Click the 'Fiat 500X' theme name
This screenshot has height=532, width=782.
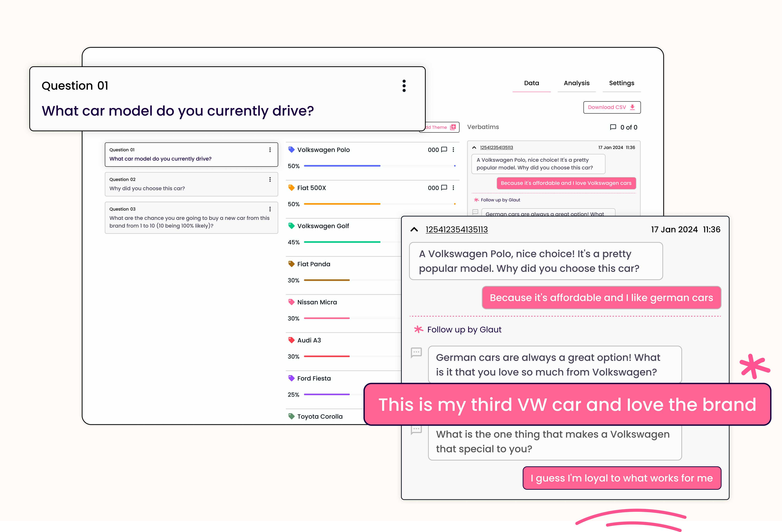pyautogui.click(x=312, y=188)
